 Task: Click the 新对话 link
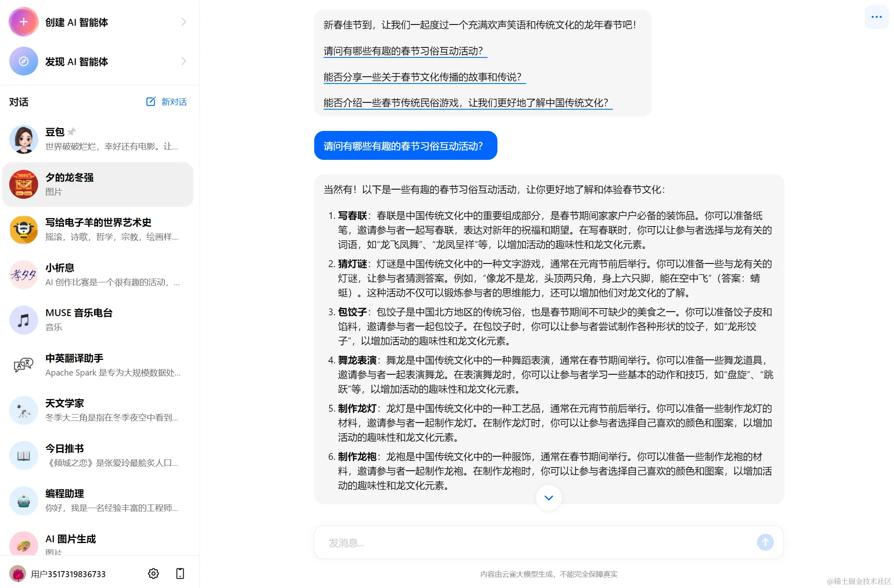pyautogui.click(x=174, y=102)
